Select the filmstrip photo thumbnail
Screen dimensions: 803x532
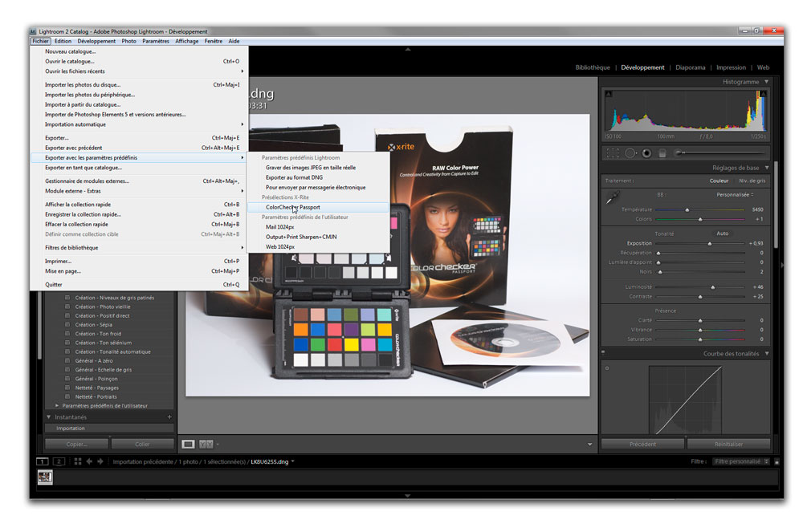pyautogui.click(x=45, y=477)
